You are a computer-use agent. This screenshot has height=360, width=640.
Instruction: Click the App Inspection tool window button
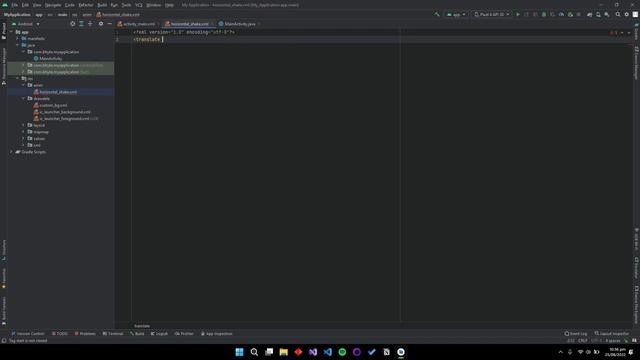pyautogui.click(x=216, y=333)
